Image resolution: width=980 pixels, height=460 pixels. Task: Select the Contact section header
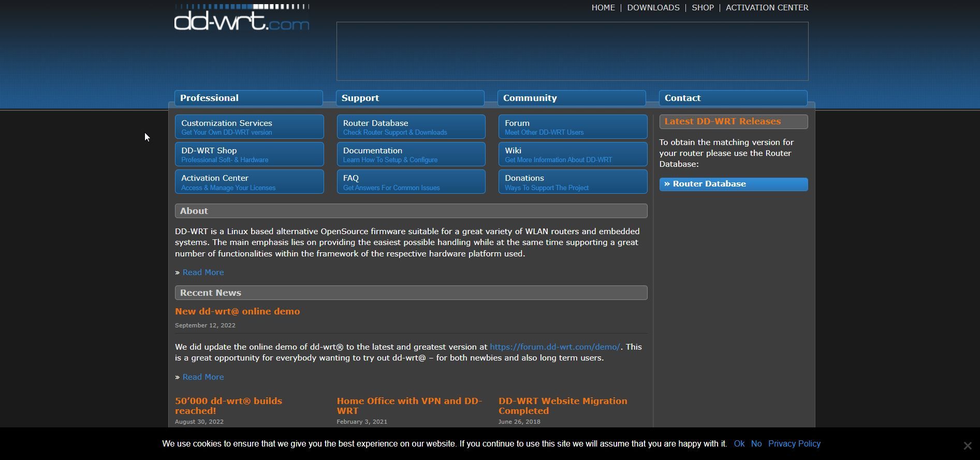[x=733, y=98]
